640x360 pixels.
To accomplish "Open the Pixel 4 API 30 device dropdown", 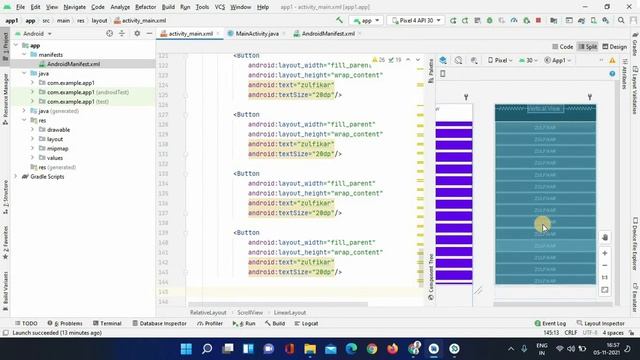I will [416, 20].
